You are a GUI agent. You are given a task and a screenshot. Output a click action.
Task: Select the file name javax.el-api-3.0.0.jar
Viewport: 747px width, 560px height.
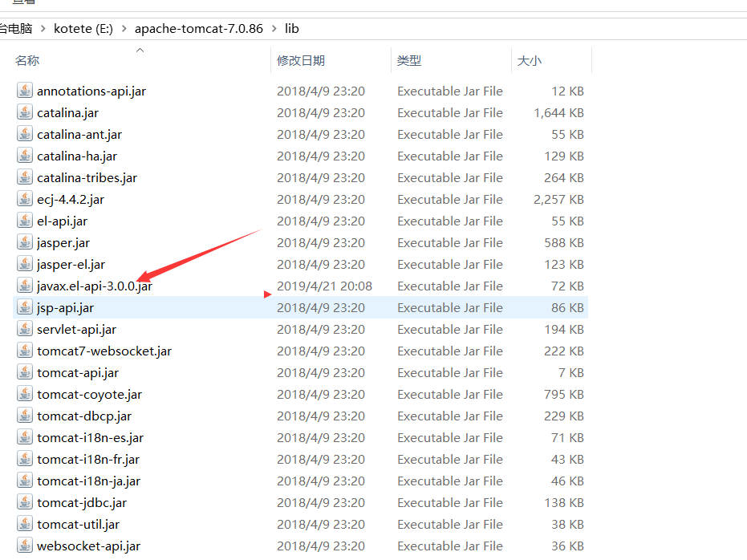pyautogui.click(x=95, y=286)
